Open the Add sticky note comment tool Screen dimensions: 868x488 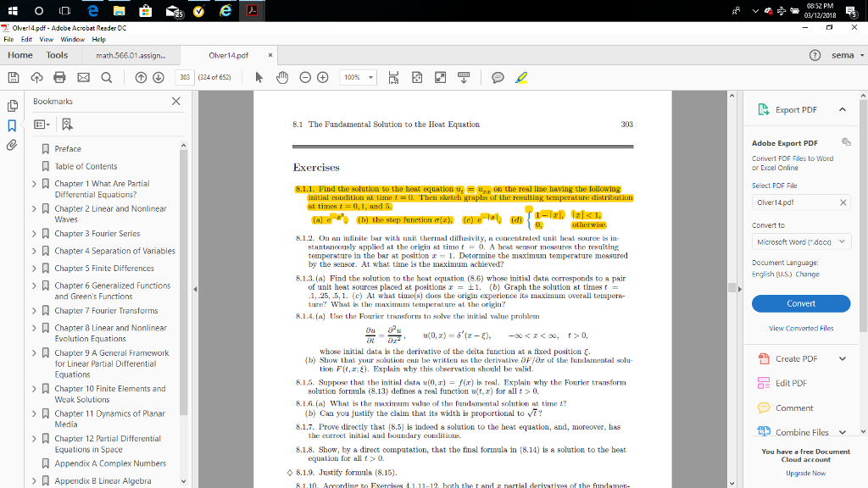click(x=498, y=76)
